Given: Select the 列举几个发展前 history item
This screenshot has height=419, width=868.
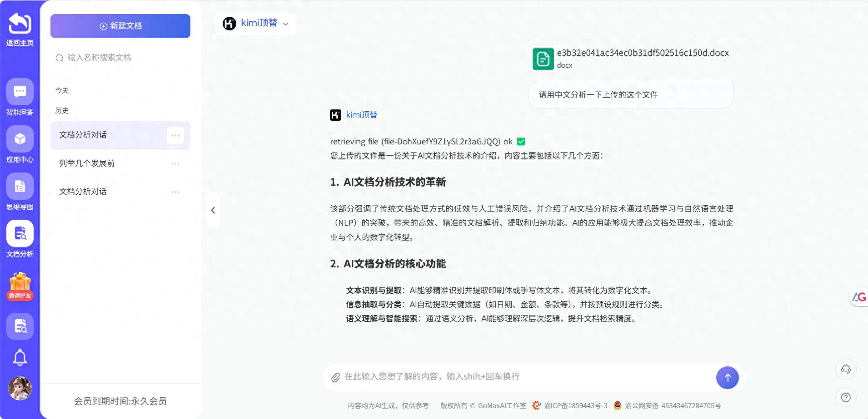Looking at the screenshot, I should [120, 163].
